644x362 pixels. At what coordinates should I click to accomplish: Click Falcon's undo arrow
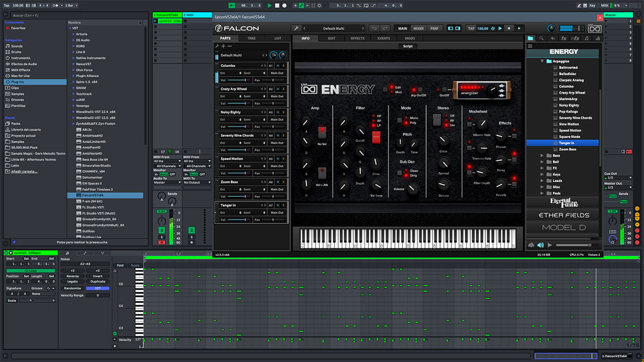click(374, 28)
